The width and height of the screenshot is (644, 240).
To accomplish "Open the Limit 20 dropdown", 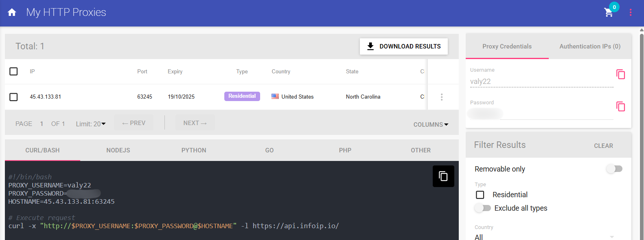I will click(91, 124).
